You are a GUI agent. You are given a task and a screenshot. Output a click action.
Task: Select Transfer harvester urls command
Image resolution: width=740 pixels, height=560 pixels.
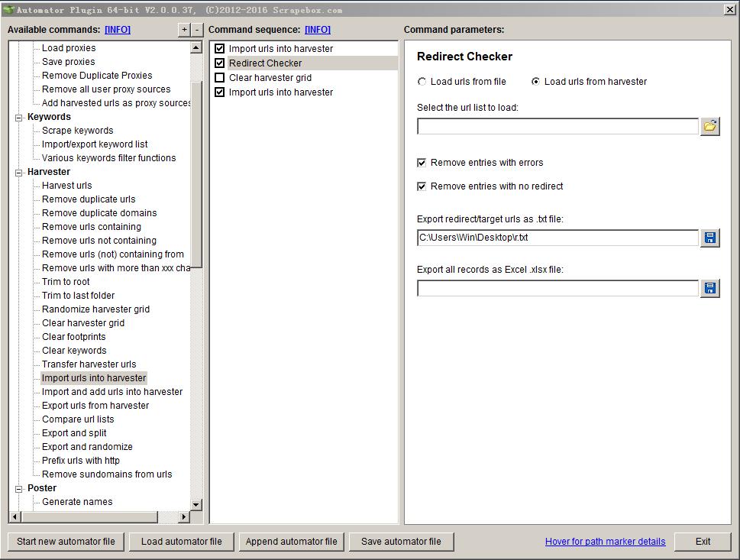[x=89, y=364]
